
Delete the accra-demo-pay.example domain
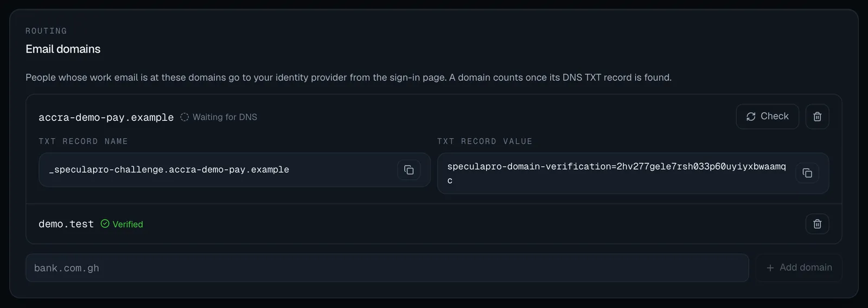(817, 117)
